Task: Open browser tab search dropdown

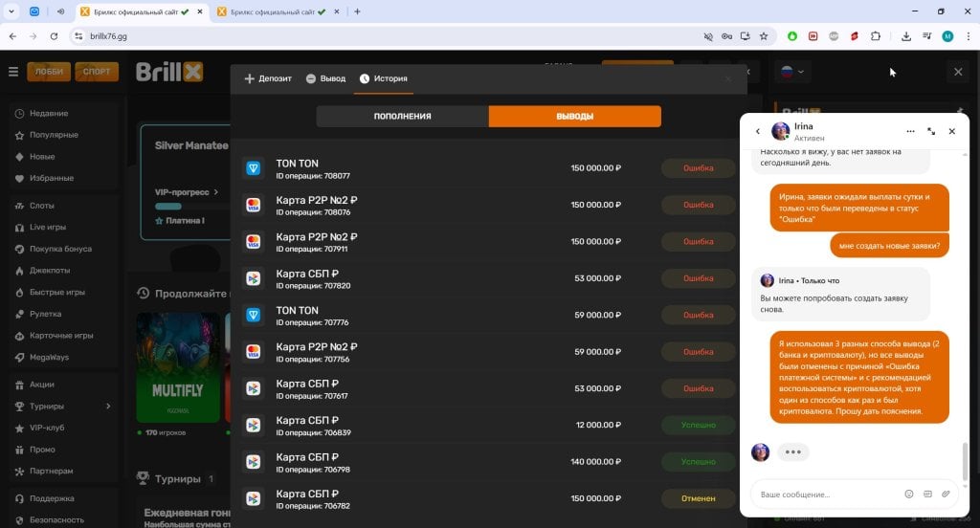Action: click(x=11, y=11)
